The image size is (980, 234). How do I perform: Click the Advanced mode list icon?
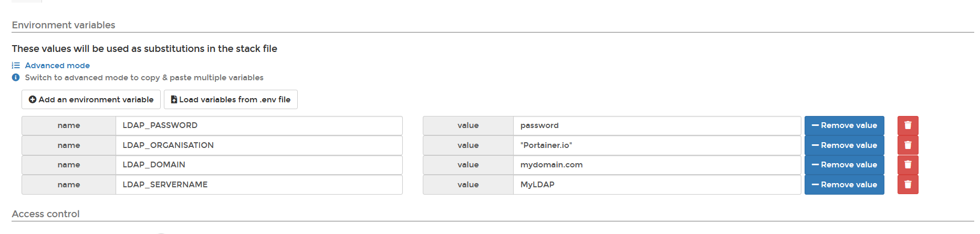pos(16,66)
